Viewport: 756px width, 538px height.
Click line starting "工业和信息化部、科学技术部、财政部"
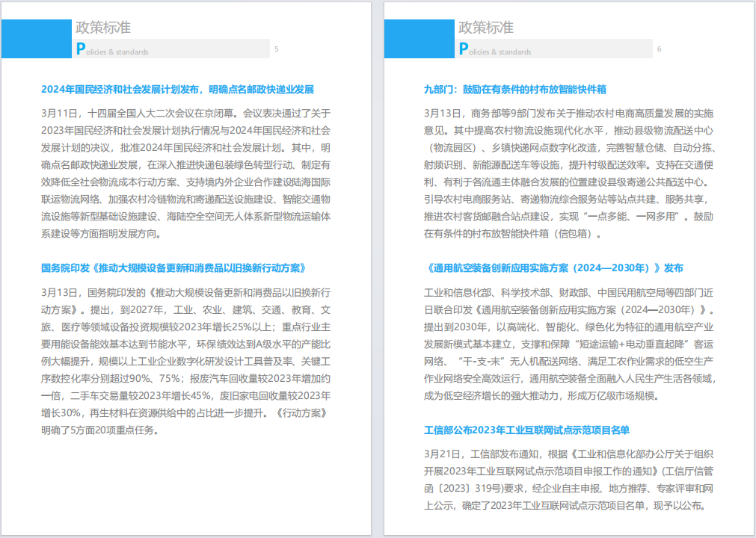[568, 293]
